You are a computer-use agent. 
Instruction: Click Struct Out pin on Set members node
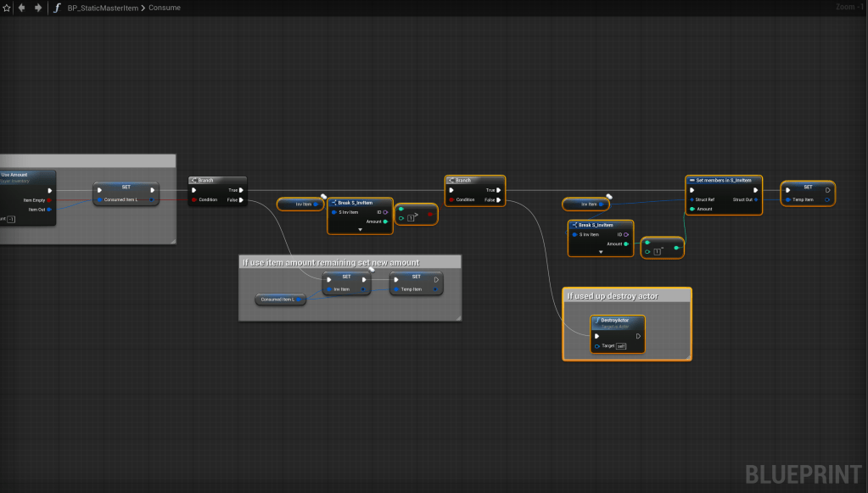coord(757,199)
